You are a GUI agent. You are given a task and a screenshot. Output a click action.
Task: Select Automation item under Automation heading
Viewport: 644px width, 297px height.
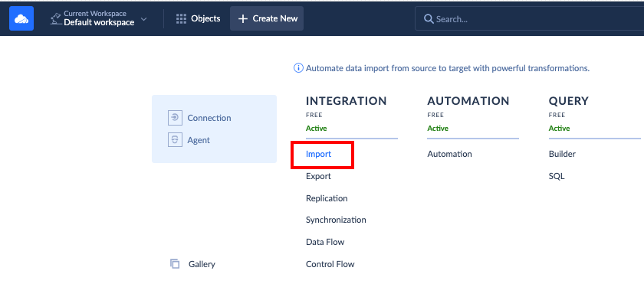click(449, 155)
